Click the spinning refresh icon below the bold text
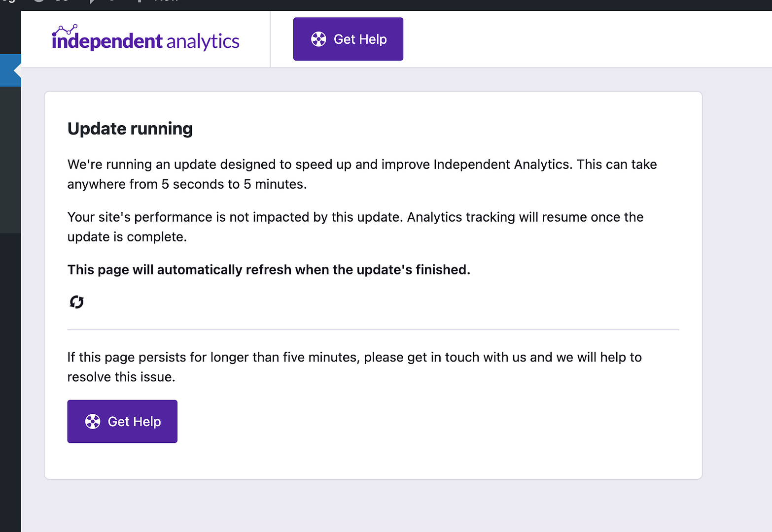The height and width of the screenshot is (532, 772). (x=76, y=301)
